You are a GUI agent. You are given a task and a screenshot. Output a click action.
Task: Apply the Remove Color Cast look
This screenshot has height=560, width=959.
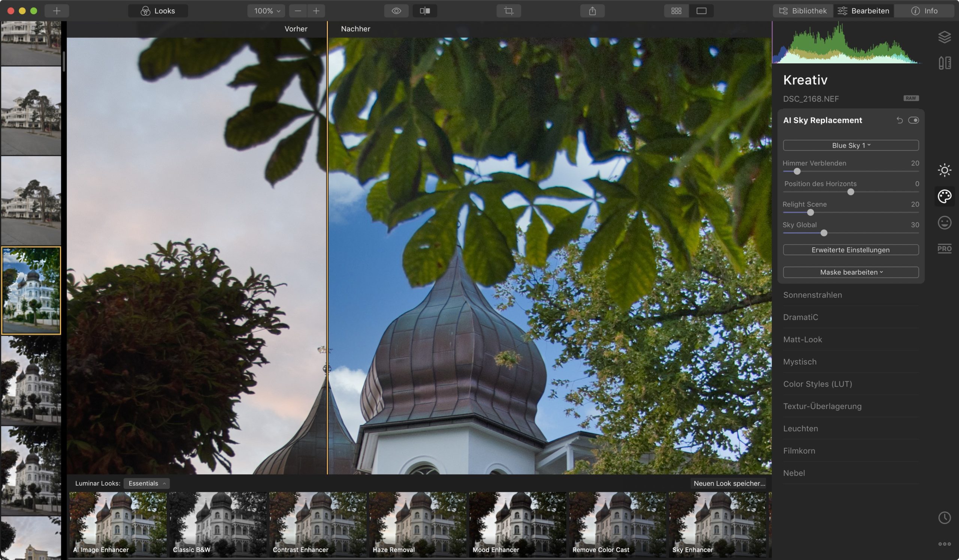(x=618, y=525)
